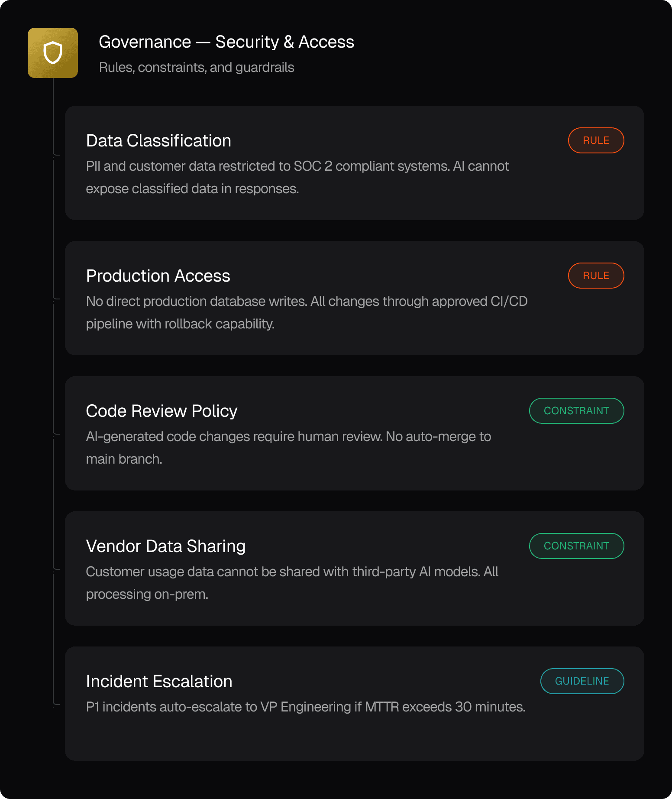Select the Incident Escalation title
This screenshot has height=799, width=672.
coord(159,682)
